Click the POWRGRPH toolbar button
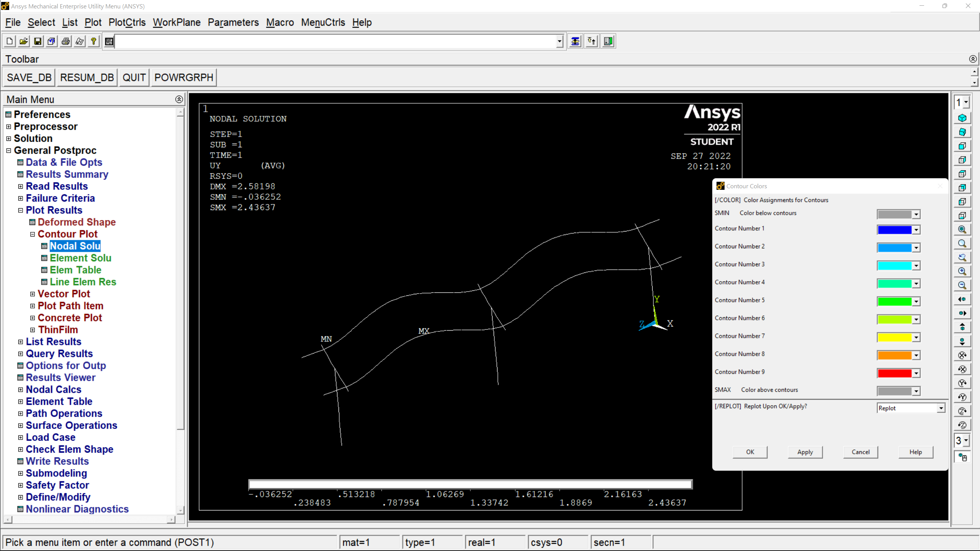980x551 pixels. click(184, 78)
